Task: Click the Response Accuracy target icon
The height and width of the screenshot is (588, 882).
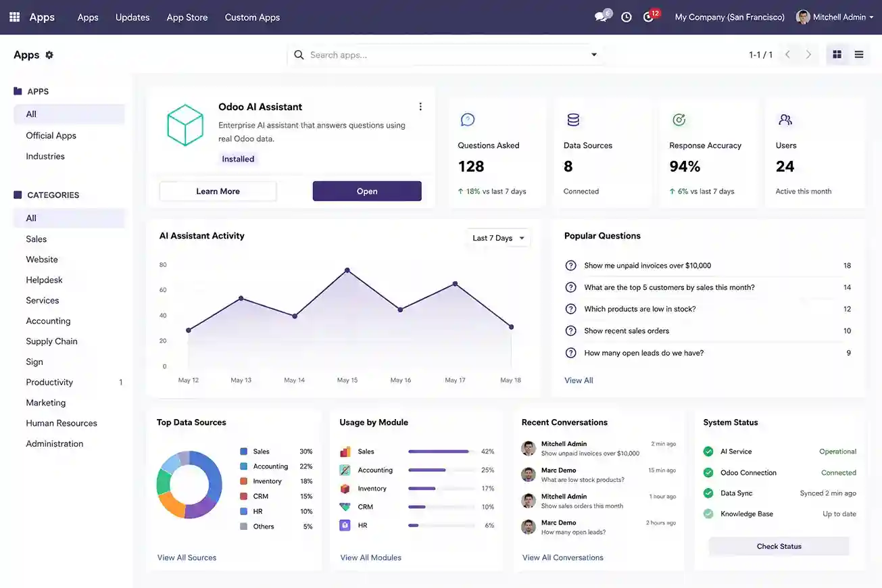Action: click(679, 120)
